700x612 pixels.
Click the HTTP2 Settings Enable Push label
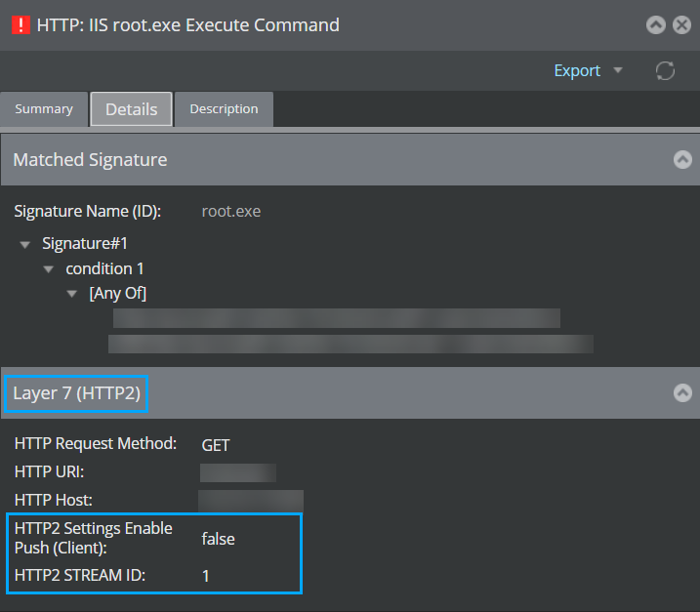coord(94,538)
